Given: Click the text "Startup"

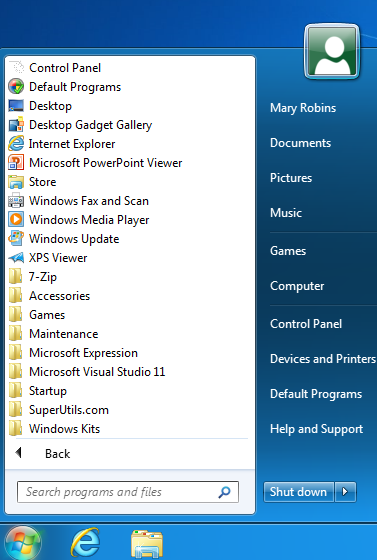Looking at the screenshot, I should pyautogui.click(x=47, y=391).
